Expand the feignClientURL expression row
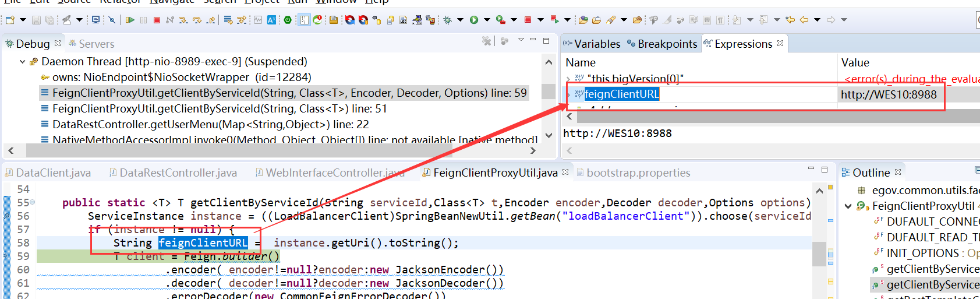The width and height of the screenshot is (980, 299). 568,94
